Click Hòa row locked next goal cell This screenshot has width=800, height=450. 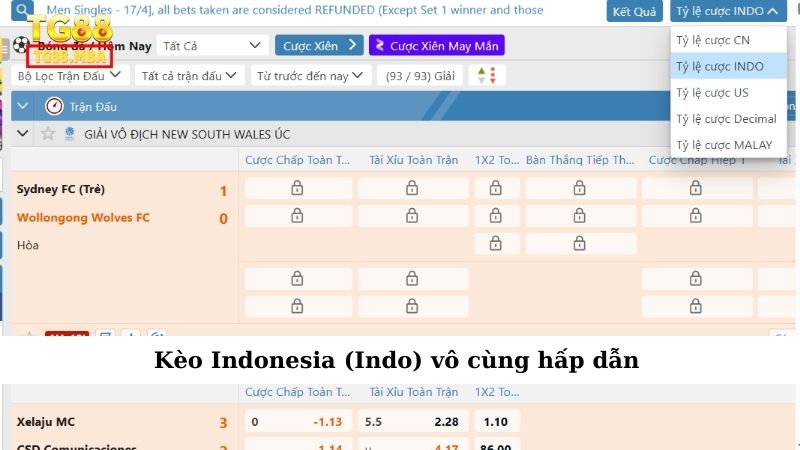pos(581,244)
